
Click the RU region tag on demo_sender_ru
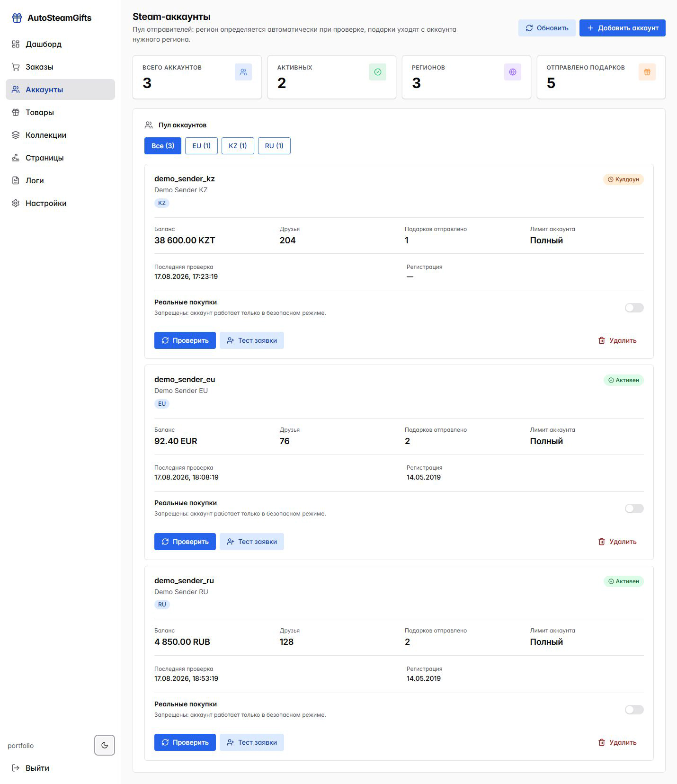[x=162, y=605]
